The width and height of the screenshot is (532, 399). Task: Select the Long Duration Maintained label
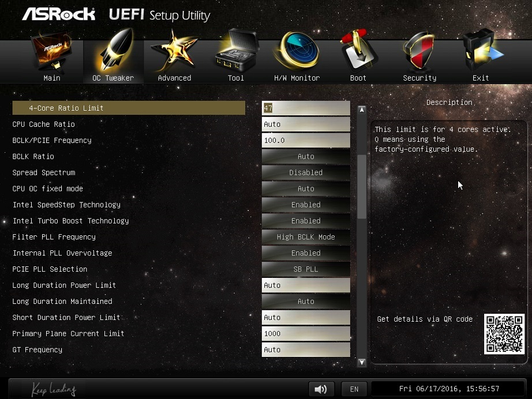pos(62,302)
